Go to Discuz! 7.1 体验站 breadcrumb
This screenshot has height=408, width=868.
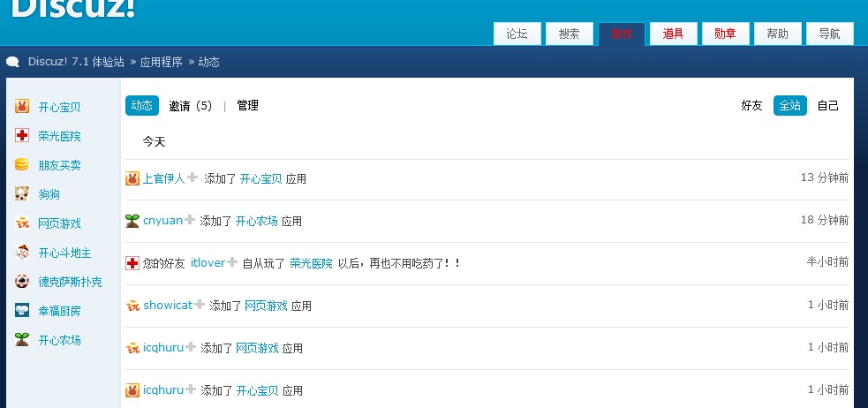pyautogui.click(x=76, y=62)
